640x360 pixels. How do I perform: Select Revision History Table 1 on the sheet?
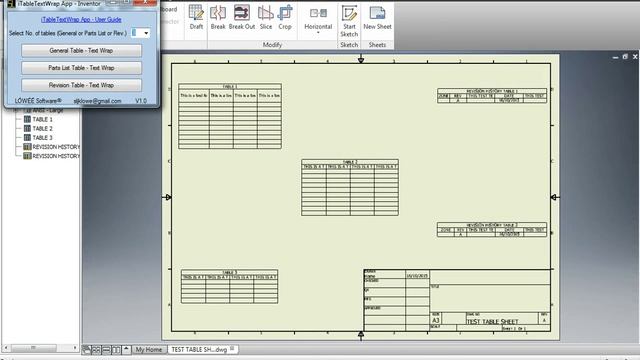click(x=492, y=96)
